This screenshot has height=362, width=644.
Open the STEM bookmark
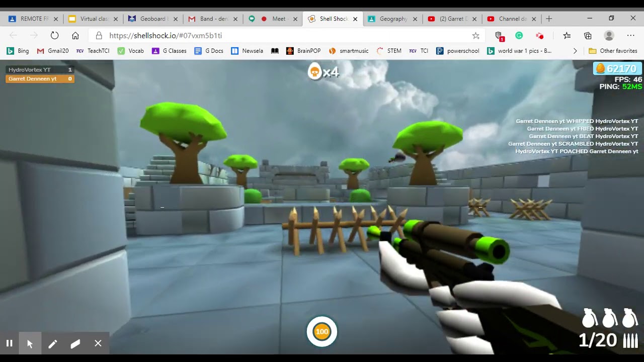pos(389,51)
